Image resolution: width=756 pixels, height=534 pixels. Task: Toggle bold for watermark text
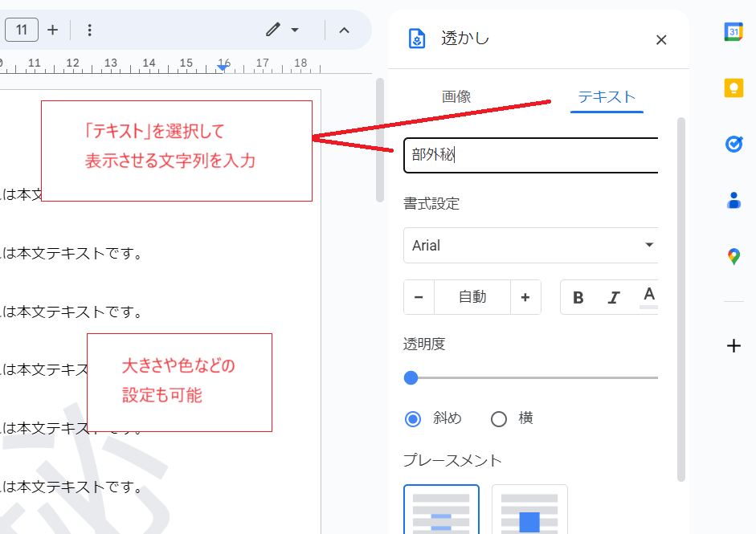click(578, 298)
